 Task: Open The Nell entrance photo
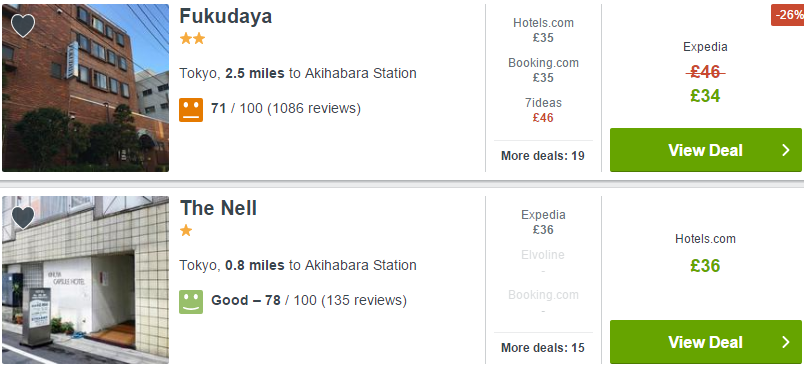coord(86,280)
